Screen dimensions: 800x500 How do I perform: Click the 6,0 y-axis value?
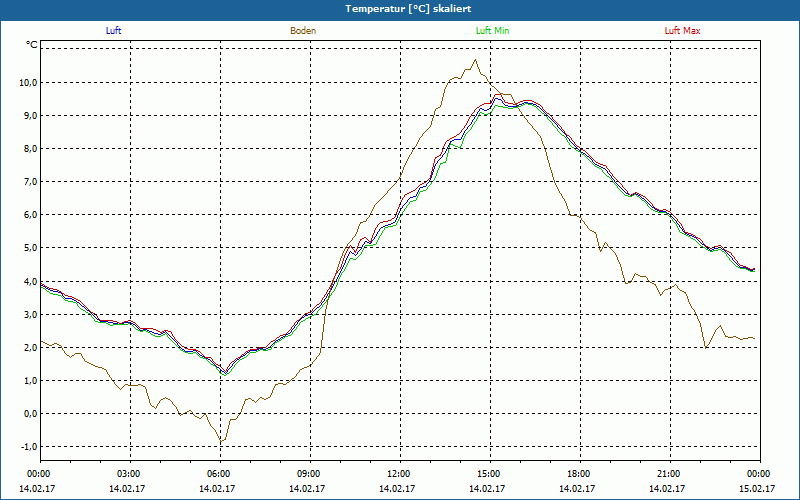tap(31, 215)
